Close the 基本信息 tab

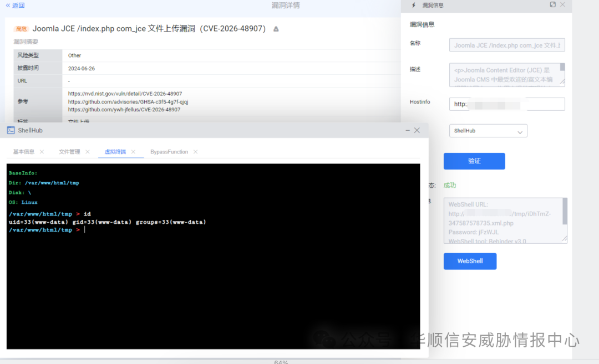click(x=42, y=152)
